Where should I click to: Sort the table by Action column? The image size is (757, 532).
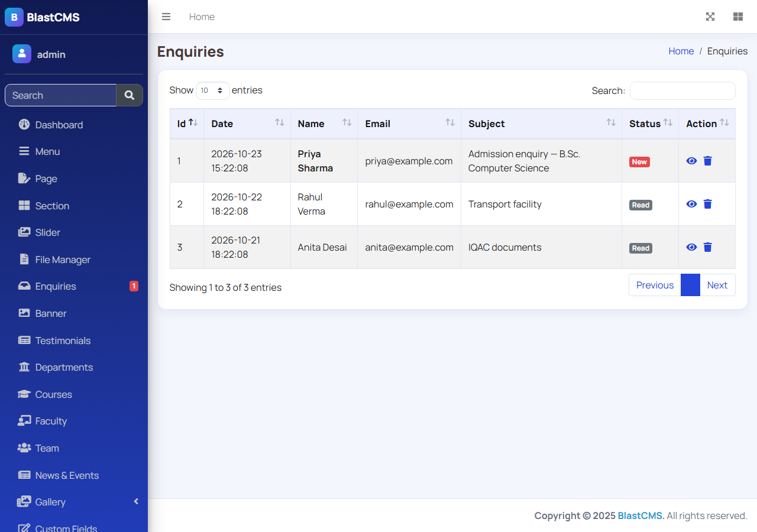click(707, 124)
